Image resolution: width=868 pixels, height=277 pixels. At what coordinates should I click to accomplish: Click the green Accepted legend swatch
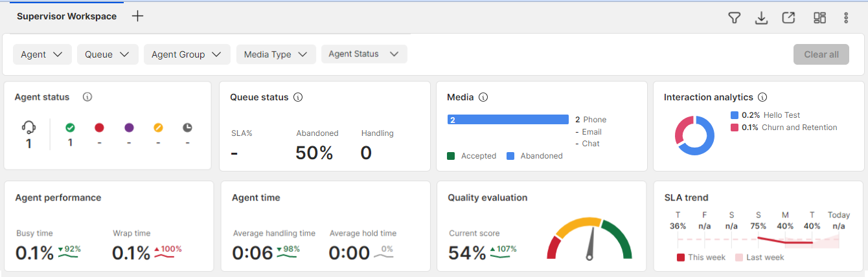pos(451,156)
